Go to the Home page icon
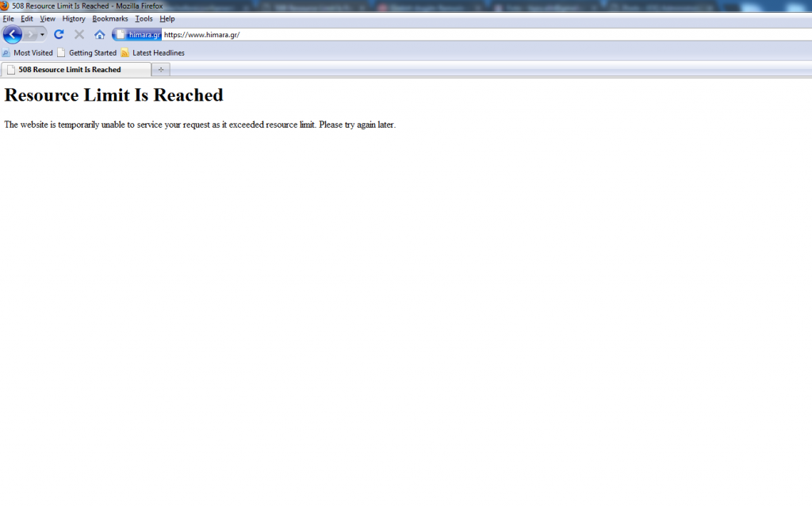812x507 pixels. (99, 34)
